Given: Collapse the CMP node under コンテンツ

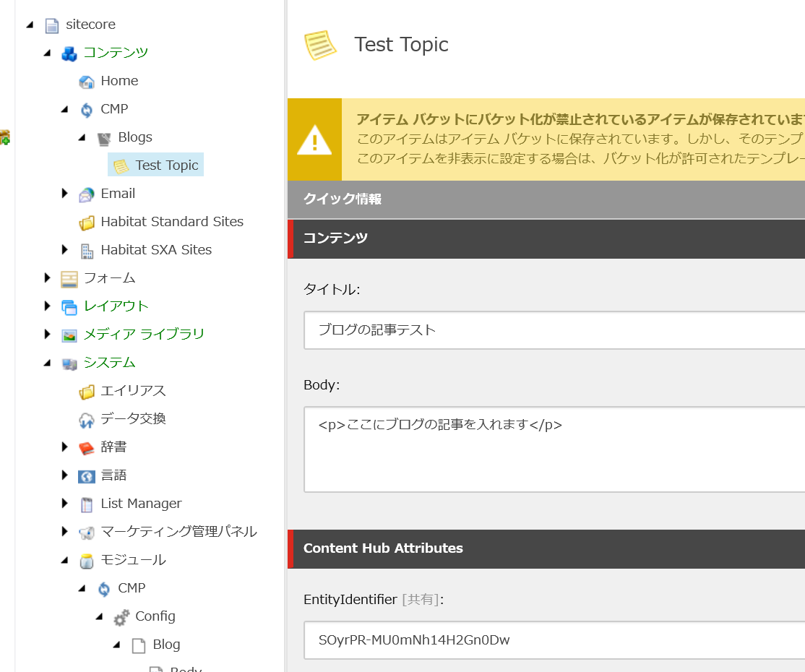Looking at the screenshot, I should click(x=65, y=109).
